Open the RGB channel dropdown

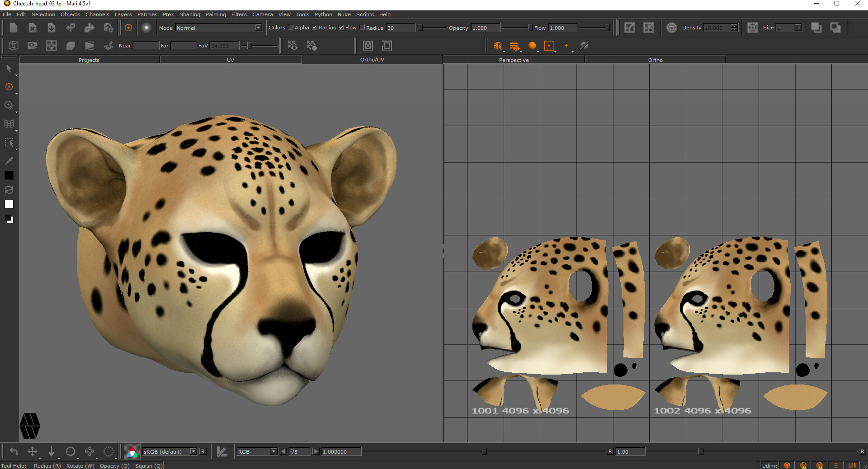tap(257, 451)
